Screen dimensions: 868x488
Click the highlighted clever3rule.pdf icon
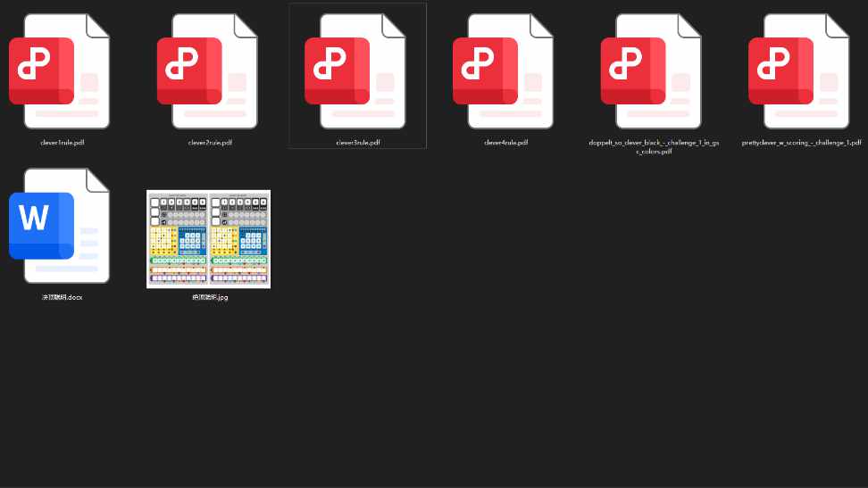click(x=358, y=71)
